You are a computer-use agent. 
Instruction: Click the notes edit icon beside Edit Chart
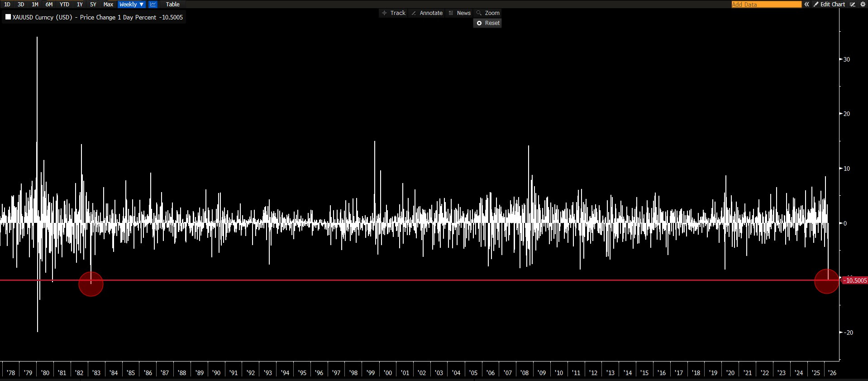coord(853,5)
